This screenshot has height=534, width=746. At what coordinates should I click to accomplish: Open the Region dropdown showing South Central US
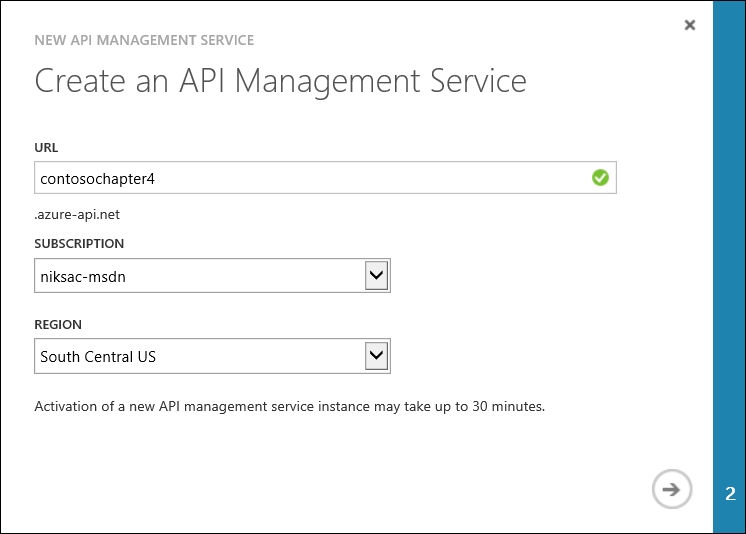pos(212,356)
